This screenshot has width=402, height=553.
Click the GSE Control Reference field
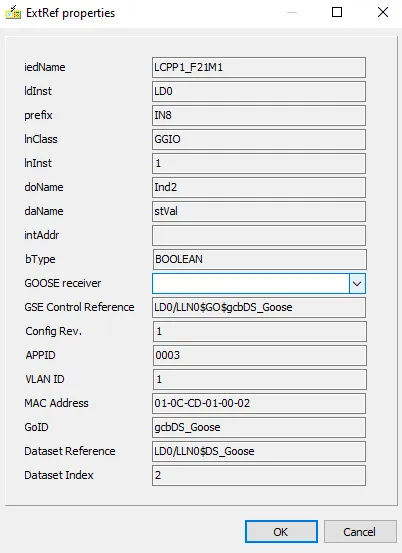tap(259, 307)
